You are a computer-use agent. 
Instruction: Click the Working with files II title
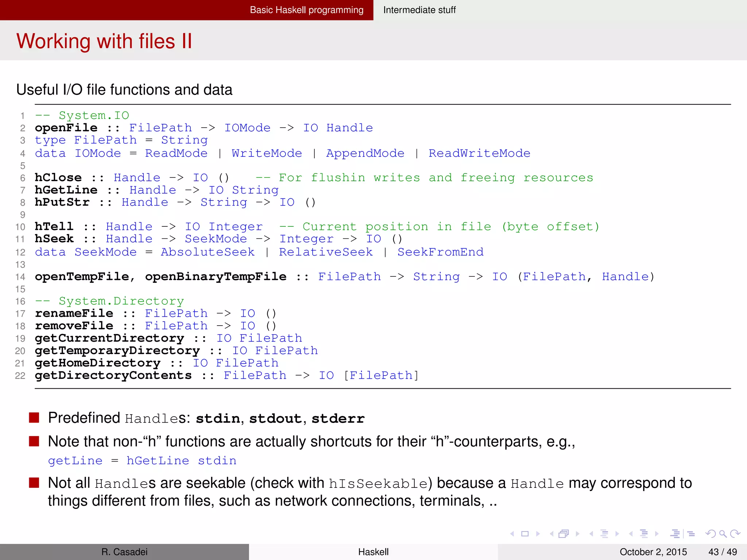[x=104, y=41]
